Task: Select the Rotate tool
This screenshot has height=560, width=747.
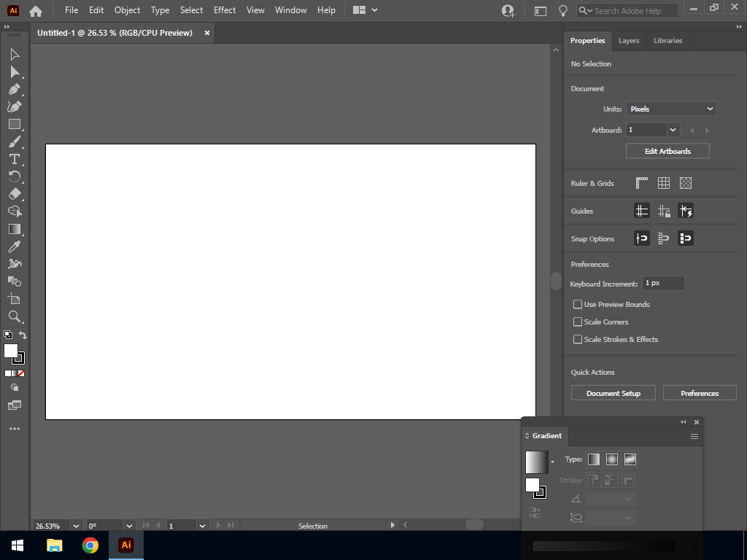Action: pos(15,176)
